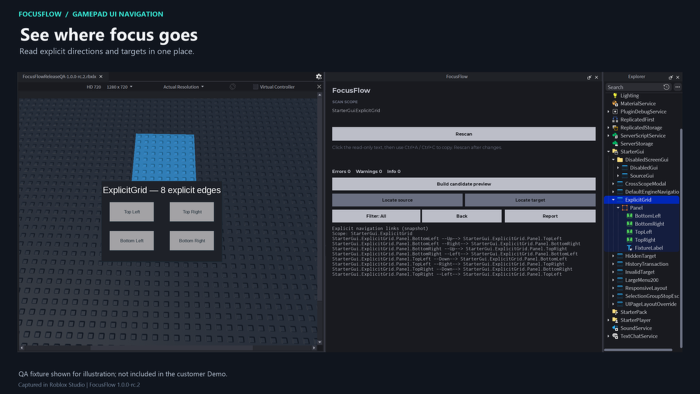Click the Back button in FocusFlow
The width and height of the screenshot is (700, 394).
[x=462, y=216]
